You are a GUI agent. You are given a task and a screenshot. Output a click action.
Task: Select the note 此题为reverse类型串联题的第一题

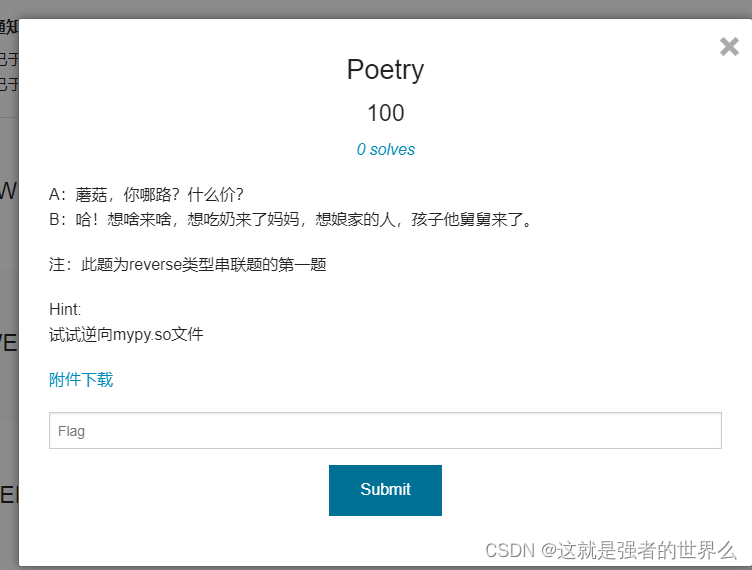pos(188,264)
